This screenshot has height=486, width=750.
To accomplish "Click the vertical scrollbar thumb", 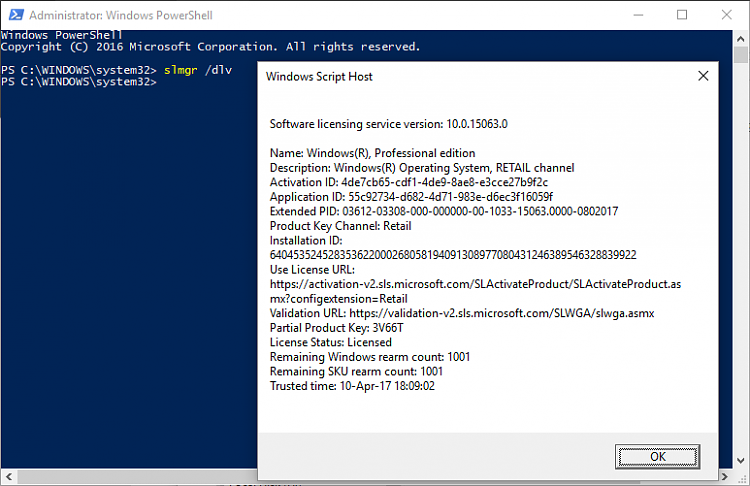I will click(x=740, y=55).
